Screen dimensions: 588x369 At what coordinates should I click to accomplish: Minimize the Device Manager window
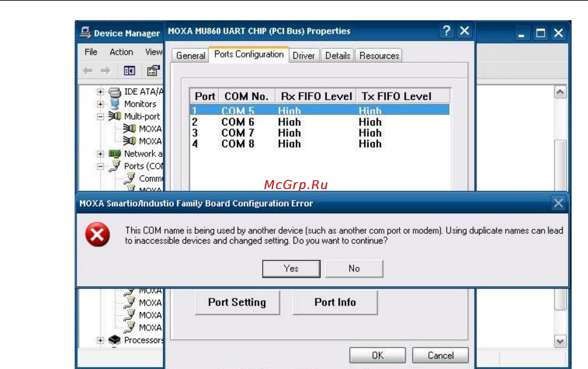point(521,33)
